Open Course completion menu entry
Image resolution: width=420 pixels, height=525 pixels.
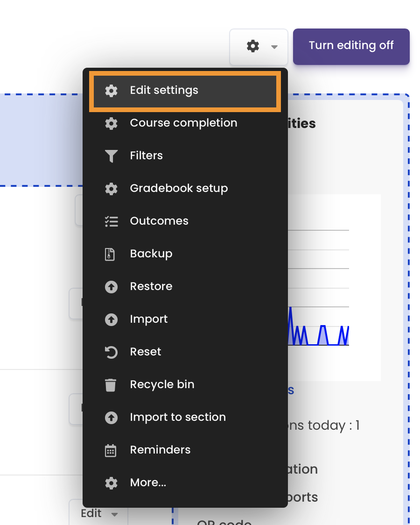click(x=185, y=123)
